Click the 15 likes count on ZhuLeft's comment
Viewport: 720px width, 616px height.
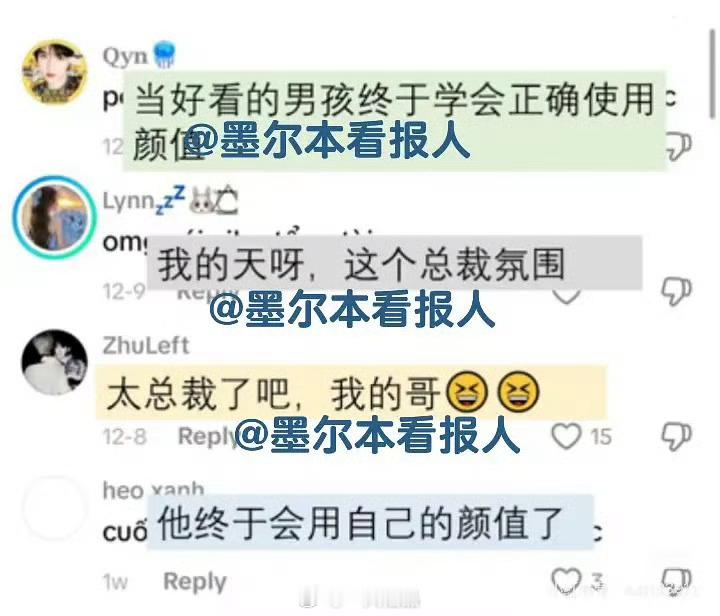tap(600, 437)
